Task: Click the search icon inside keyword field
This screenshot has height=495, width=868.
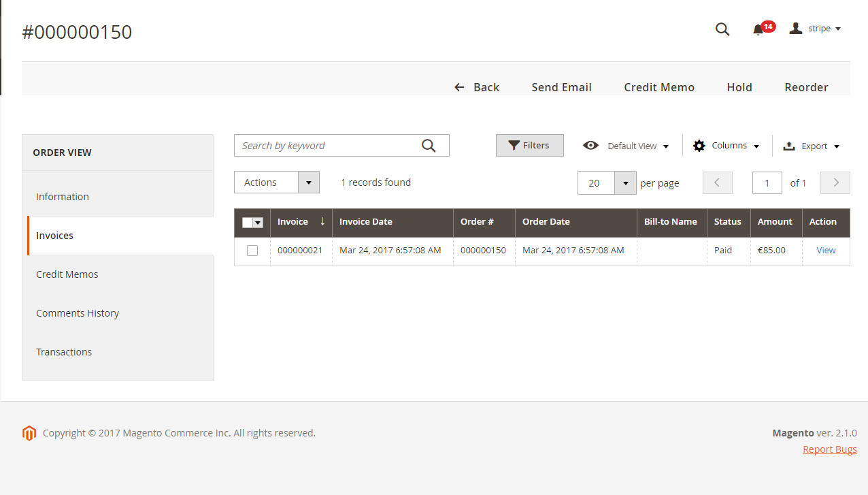Action: (x=429, y=146)
